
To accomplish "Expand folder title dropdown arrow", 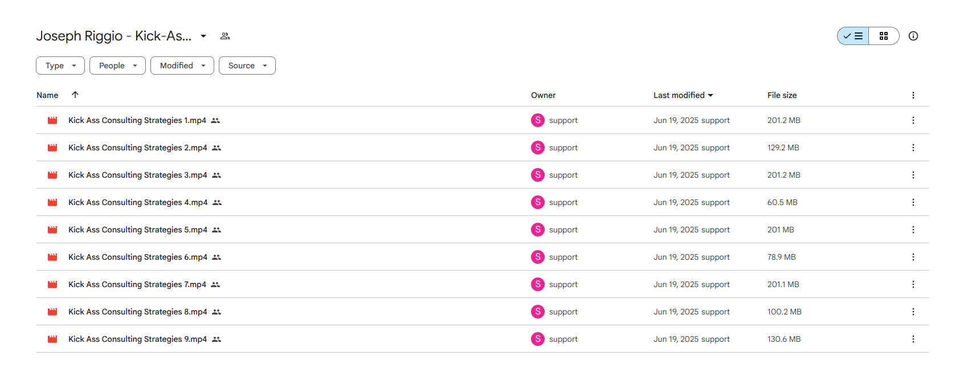I will click(203, 36).
